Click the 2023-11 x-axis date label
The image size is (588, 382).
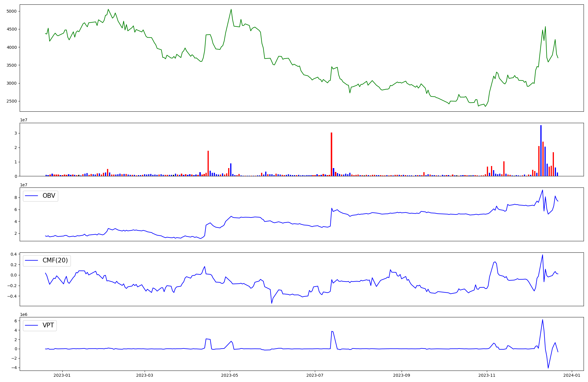click(487, 375)
